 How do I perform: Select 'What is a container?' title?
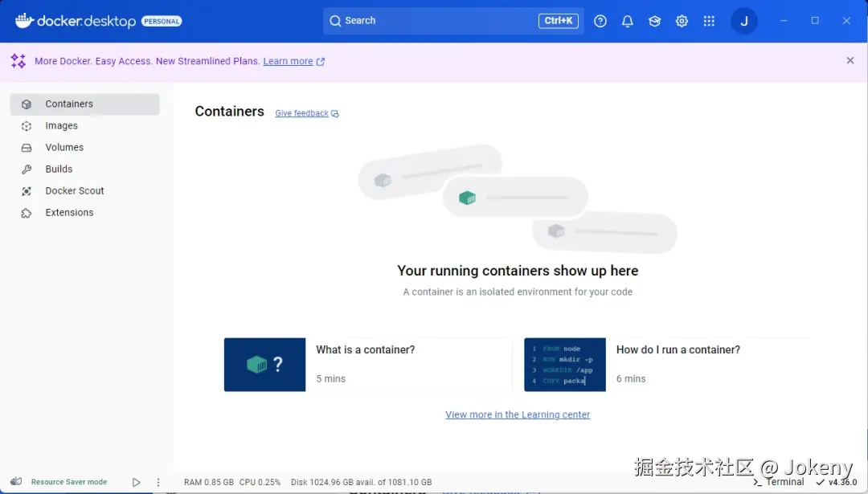tap(366, 349)
